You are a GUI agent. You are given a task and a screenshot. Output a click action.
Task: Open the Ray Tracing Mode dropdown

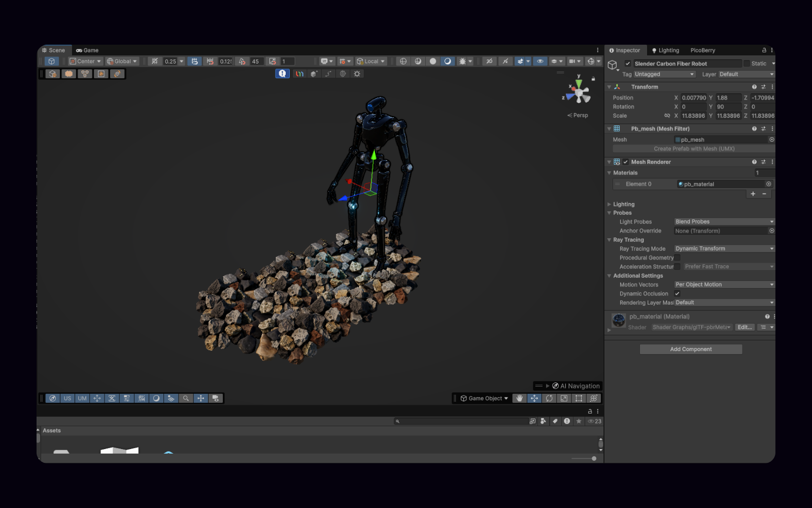click(724, 248)
